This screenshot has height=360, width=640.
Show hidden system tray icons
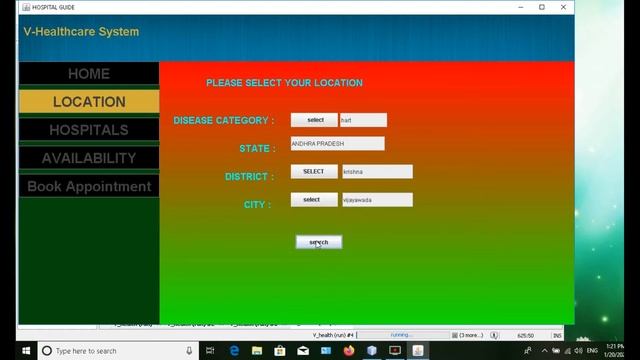(x=544, y=351)
